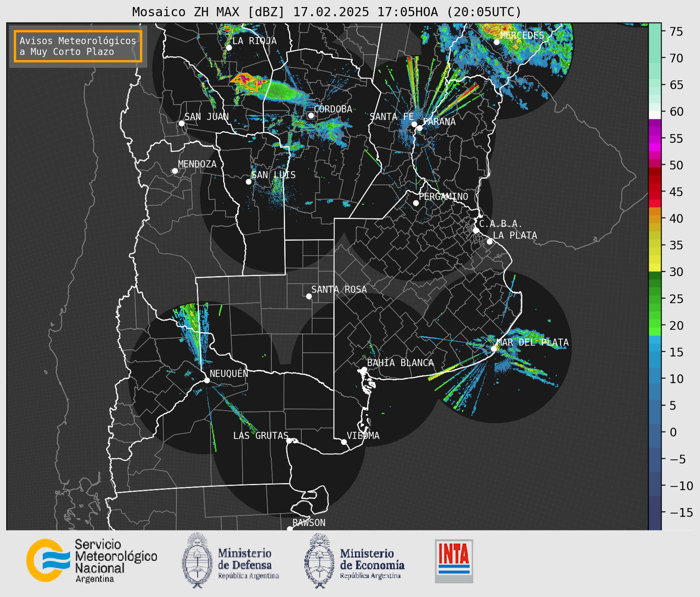This screenshot has width=700, height=597.
Task: Click the mosaic title with date and time
Action: point(327,12)
